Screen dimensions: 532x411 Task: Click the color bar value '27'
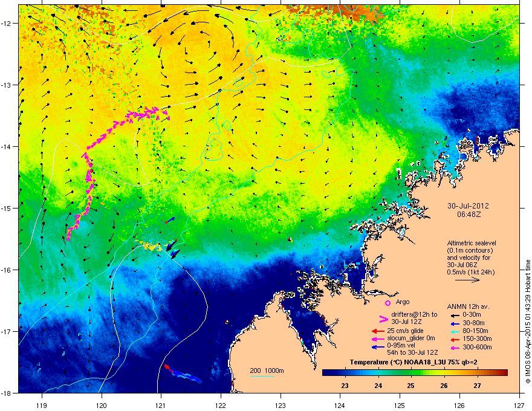477,386
